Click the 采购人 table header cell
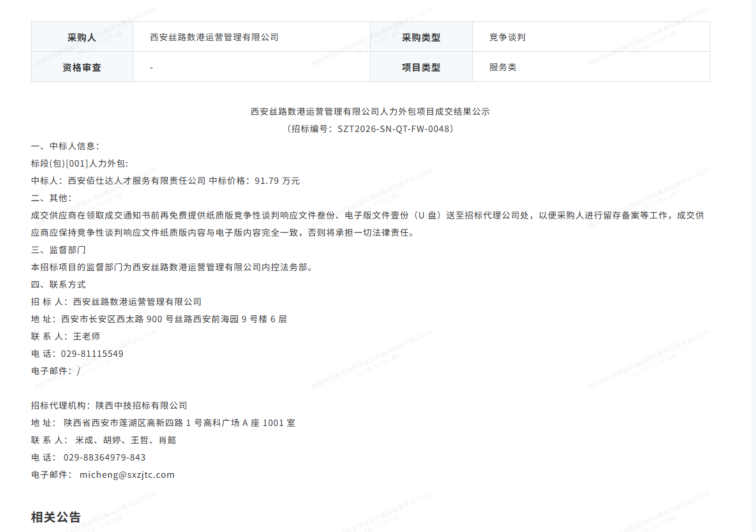The image size is (756, 532). coord(81,37)
